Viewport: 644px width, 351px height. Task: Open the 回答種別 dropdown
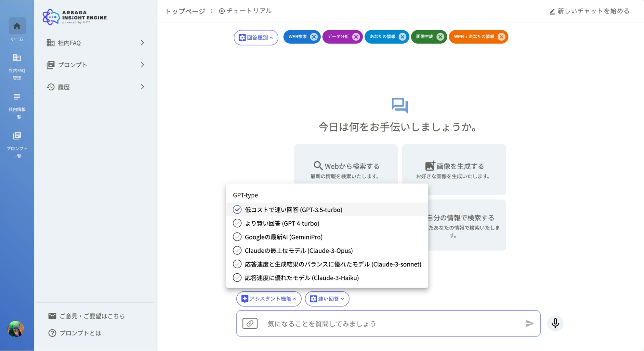point(256,38)
